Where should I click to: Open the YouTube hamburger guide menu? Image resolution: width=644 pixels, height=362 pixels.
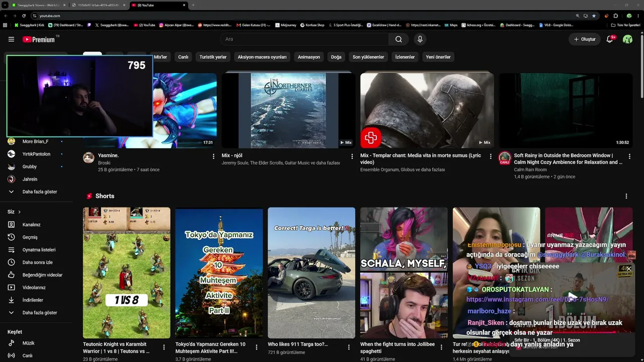coord(11,39)
